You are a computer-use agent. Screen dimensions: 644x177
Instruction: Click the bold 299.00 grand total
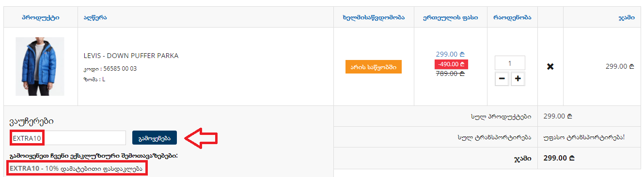point(559,158)
